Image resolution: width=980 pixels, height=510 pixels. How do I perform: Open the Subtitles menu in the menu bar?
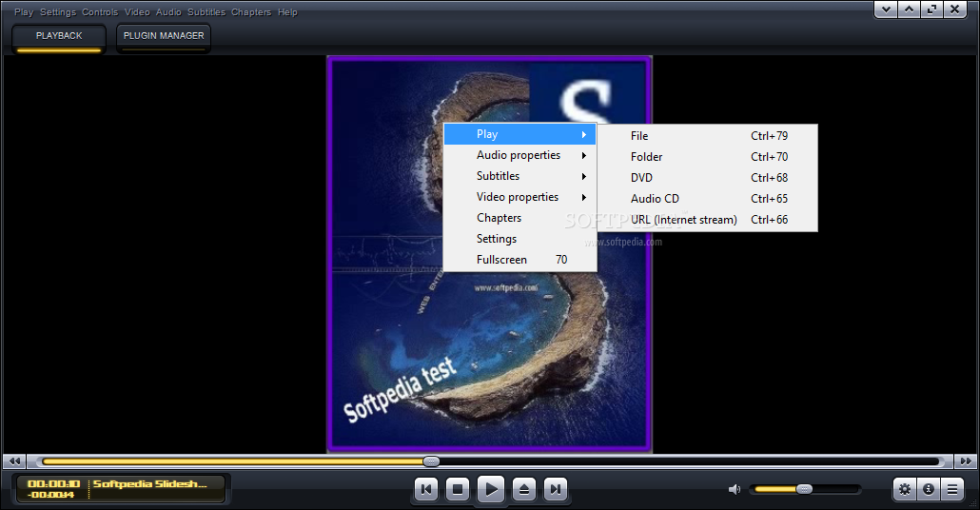(206, 11)
